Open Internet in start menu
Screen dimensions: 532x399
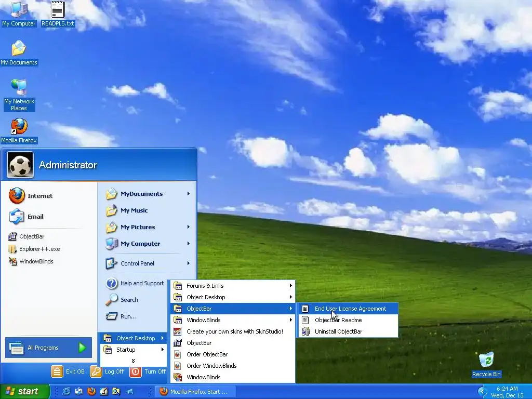(x=31, y=196)
